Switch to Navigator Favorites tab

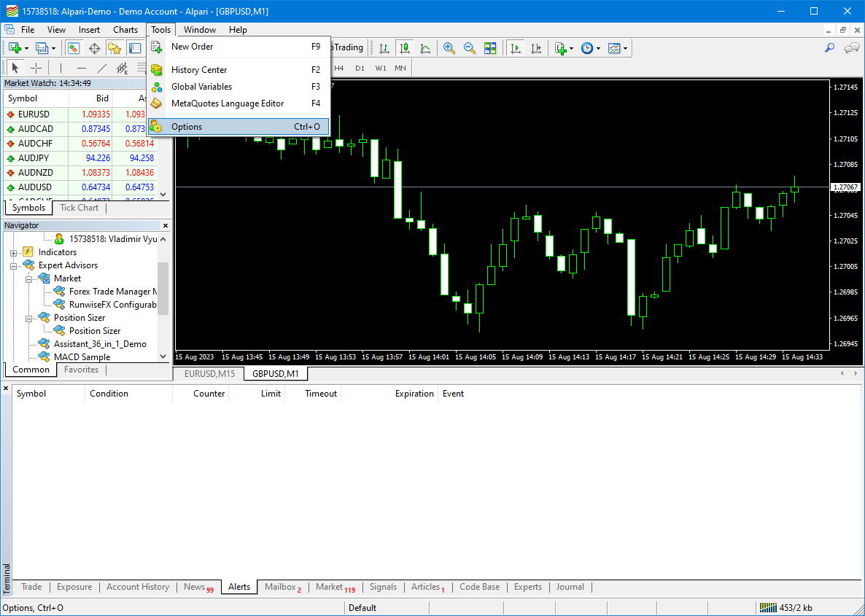[81, 370]
